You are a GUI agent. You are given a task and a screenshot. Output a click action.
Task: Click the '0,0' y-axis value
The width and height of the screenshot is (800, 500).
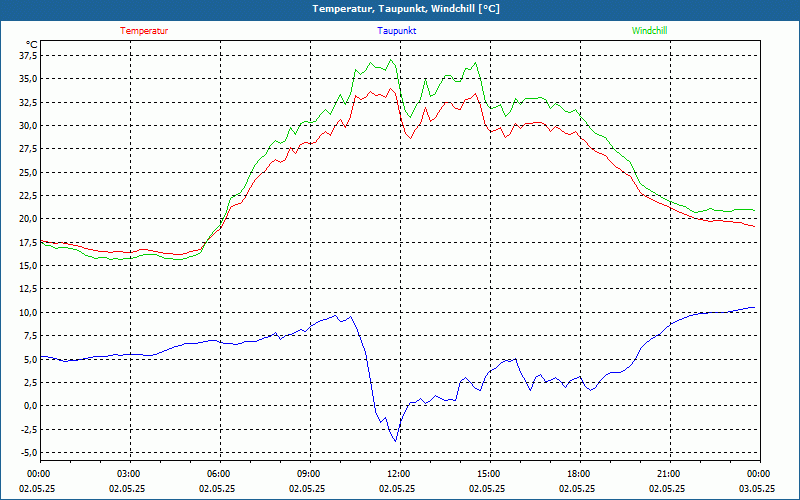pyautogui.click(x=30, y=406)
